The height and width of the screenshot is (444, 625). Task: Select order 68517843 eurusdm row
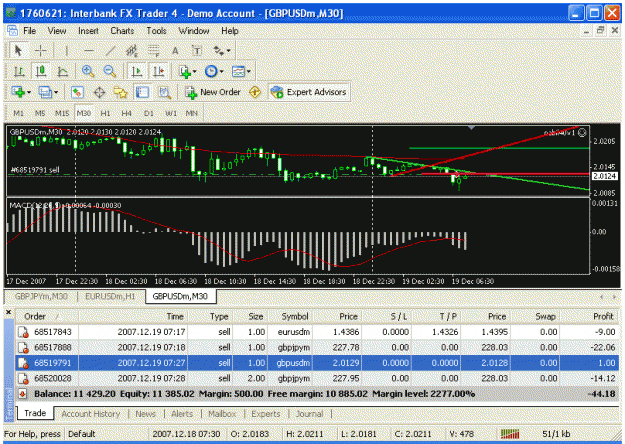(x=317, y=332)
